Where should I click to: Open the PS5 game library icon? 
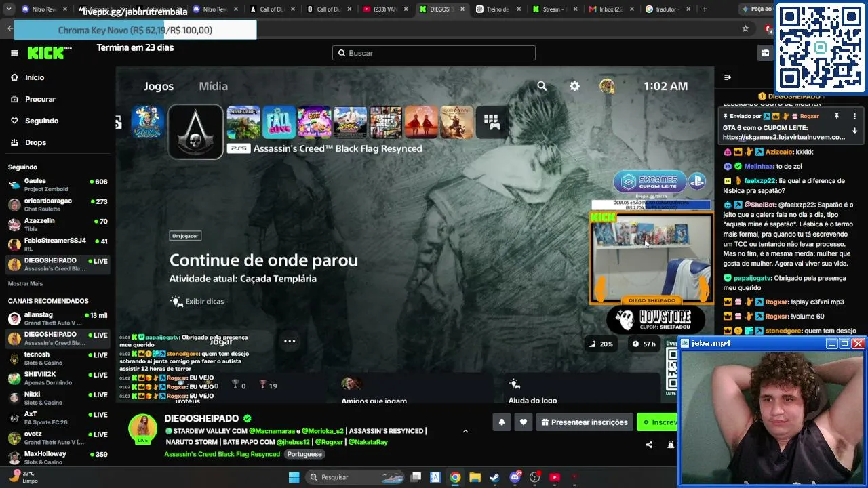pyautogui.click(x=492, y=122)
